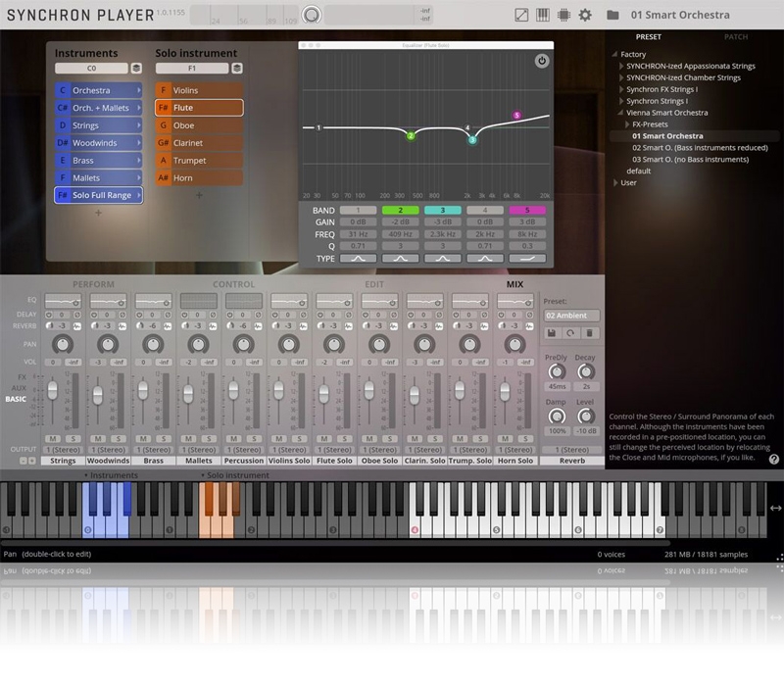Click the remove channel minus button
Viewport: 784px width, 688px height.
pyautogui.click(x=23, y=461)
